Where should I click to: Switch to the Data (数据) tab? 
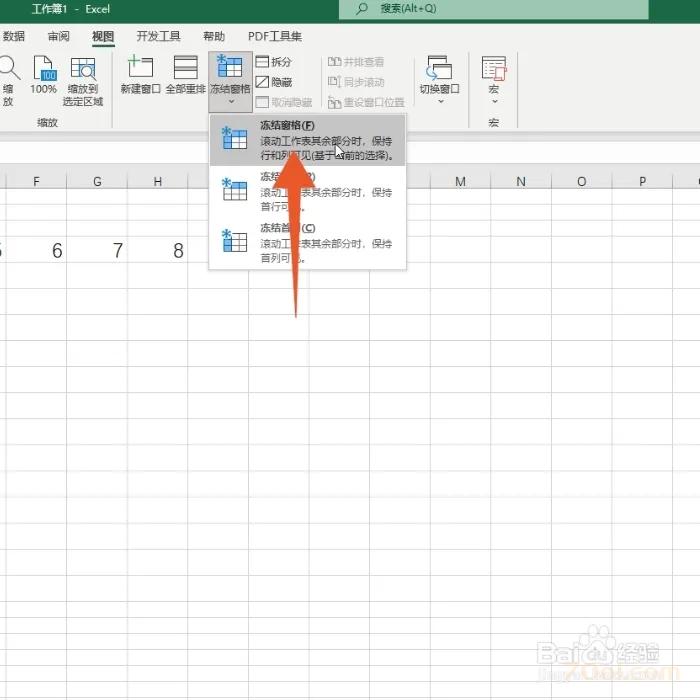tap(13, 36)
